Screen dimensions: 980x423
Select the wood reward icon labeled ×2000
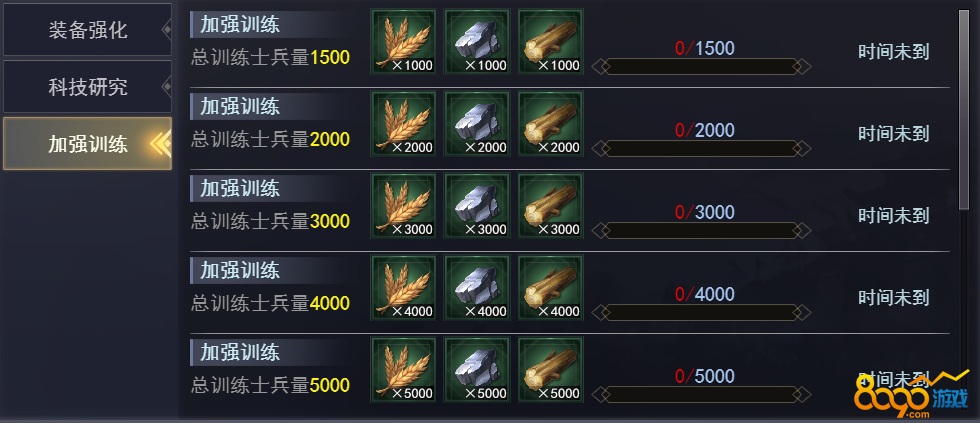(551, 123)
